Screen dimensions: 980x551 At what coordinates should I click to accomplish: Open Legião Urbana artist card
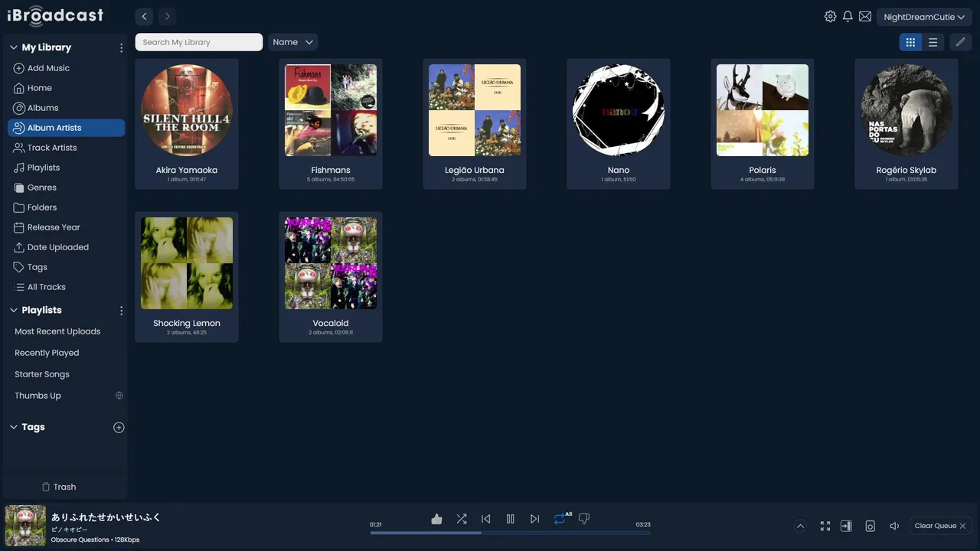(475, 124)
